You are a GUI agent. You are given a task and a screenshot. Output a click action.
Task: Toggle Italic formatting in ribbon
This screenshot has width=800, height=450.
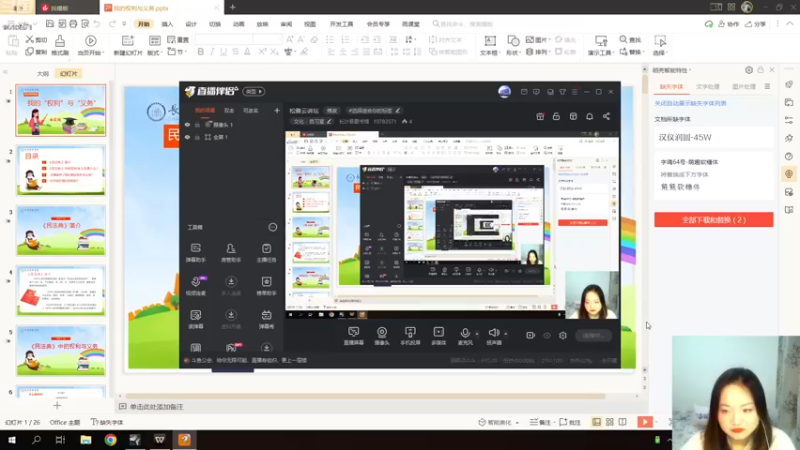(x=212, y=52)
